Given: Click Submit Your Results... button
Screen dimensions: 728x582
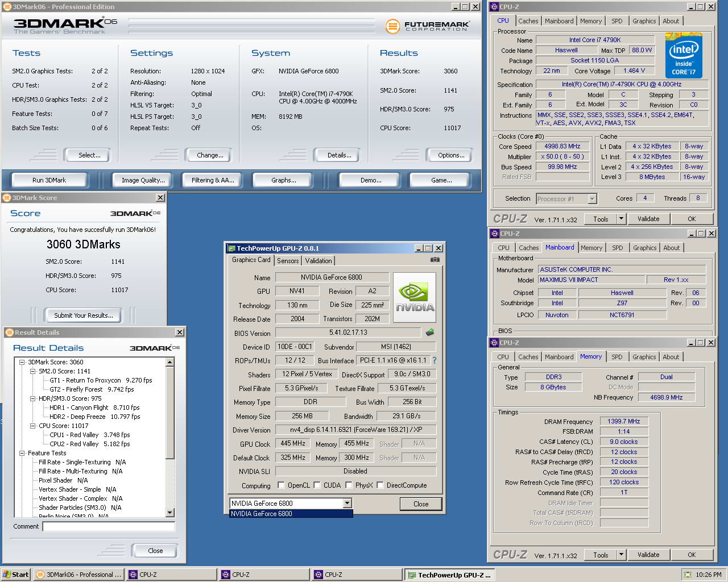Looking at the screenshot, I should pos(83,315).
